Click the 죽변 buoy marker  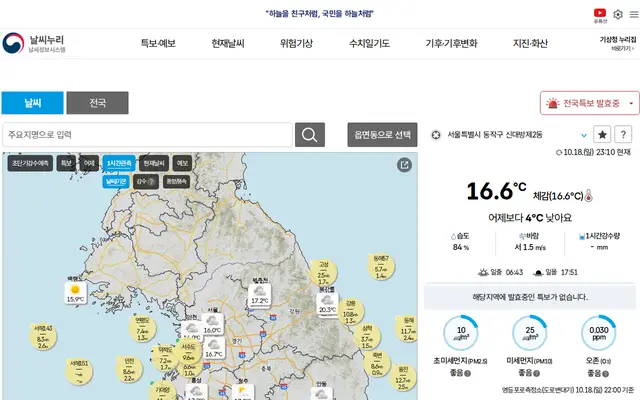pos(377,364)
